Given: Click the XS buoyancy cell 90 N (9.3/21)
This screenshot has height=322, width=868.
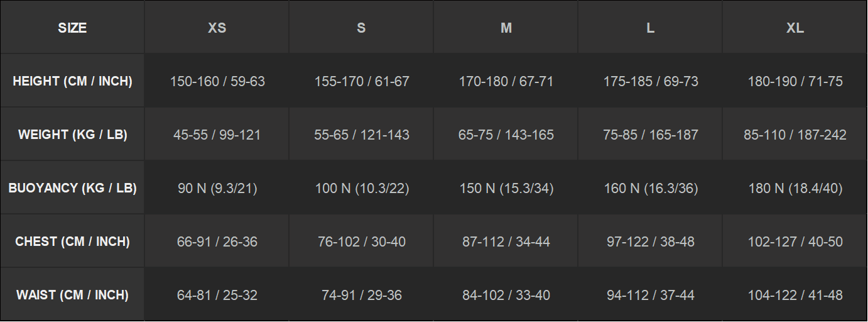Looking at the screenshot, I should [x=217, y=188].
